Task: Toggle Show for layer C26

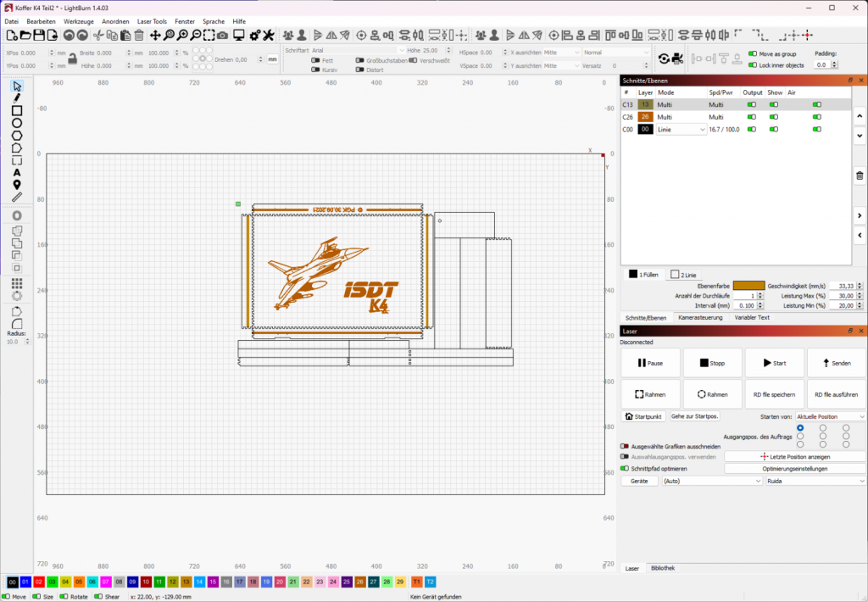Action: click(773, 117)
